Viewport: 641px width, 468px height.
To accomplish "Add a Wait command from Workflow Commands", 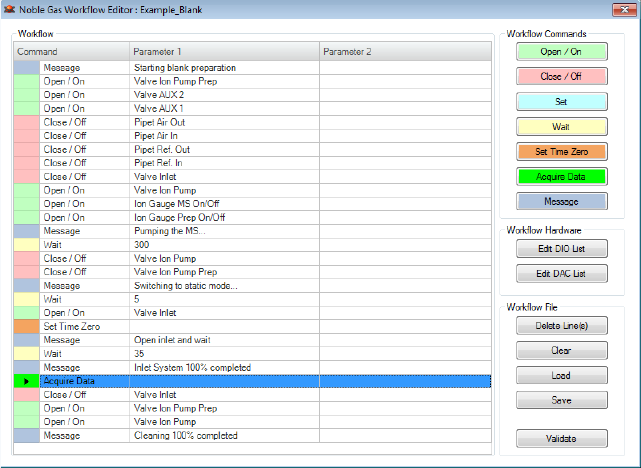I will (x=561, y=127).
